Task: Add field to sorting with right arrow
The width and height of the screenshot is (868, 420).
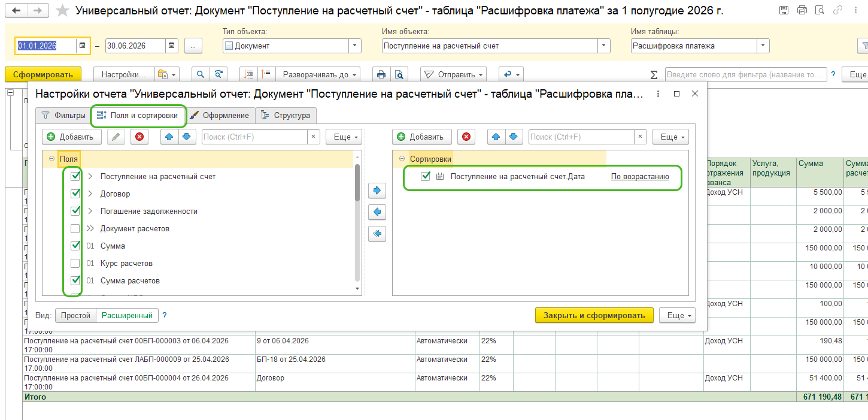Action: click(x=377, y=191)
